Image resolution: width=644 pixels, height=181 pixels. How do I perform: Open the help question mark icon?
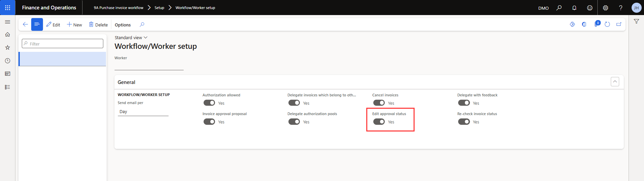tap(621, 8)
